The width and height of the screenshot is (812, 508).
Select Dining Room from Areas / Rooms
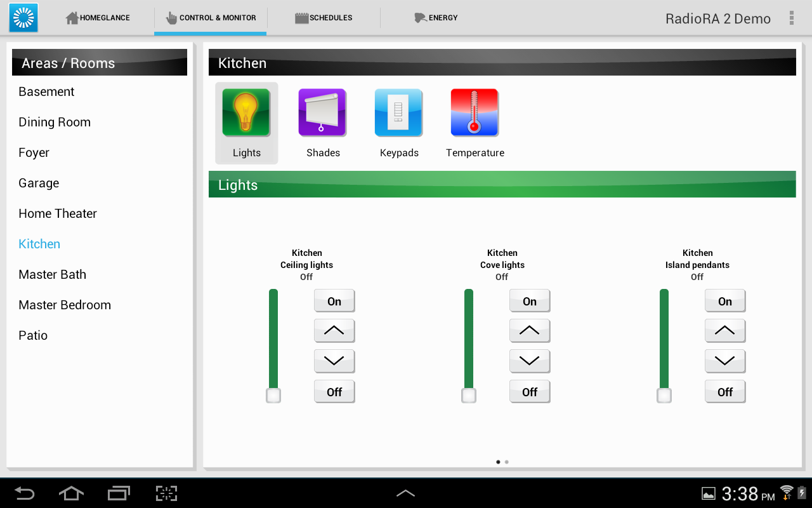tap(55, 122)
